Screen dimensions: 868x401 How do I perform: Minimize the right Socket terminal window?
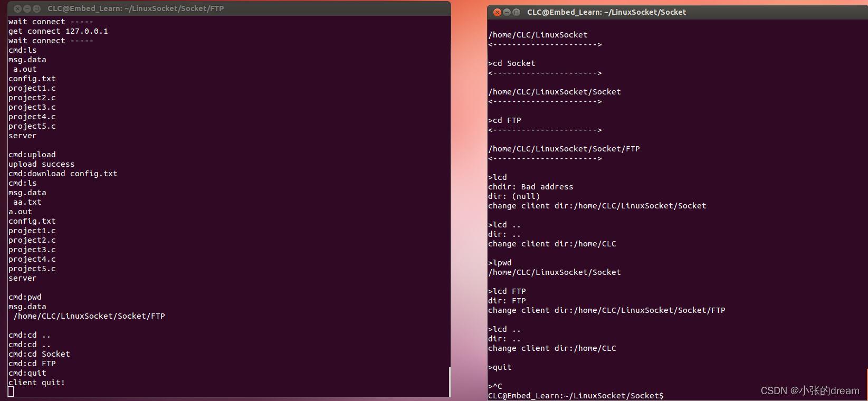pos(507,12)
